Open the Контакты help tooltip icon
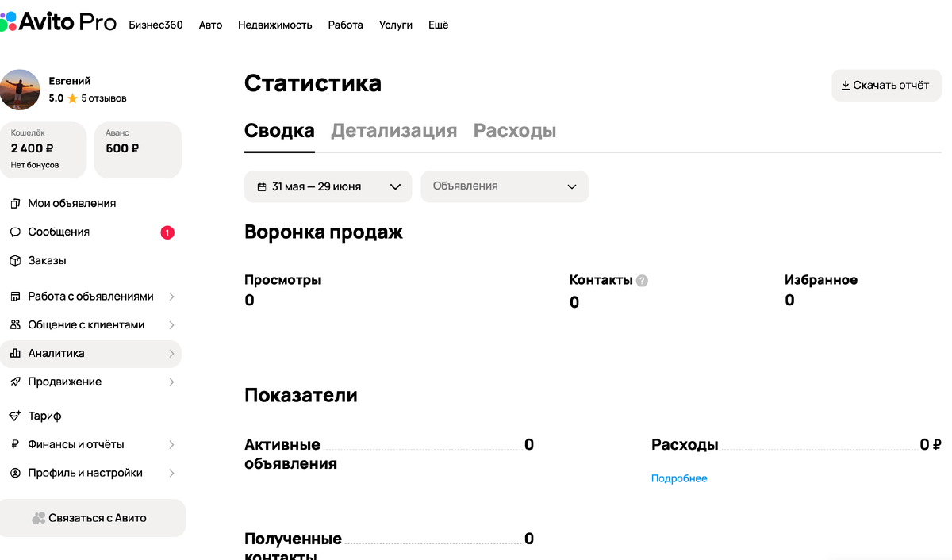952x560 pixels. [x=642, y=280]
